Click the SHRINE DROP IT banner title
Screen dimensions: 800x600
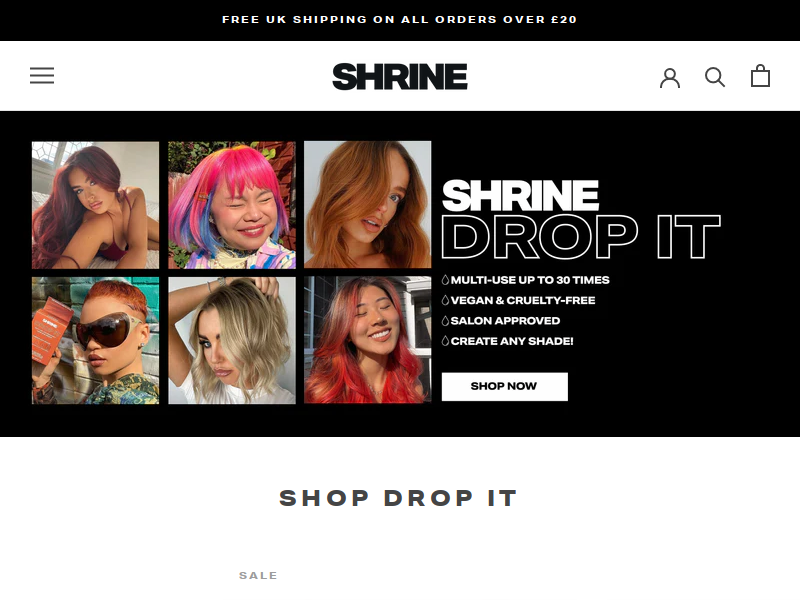[581, 219]
